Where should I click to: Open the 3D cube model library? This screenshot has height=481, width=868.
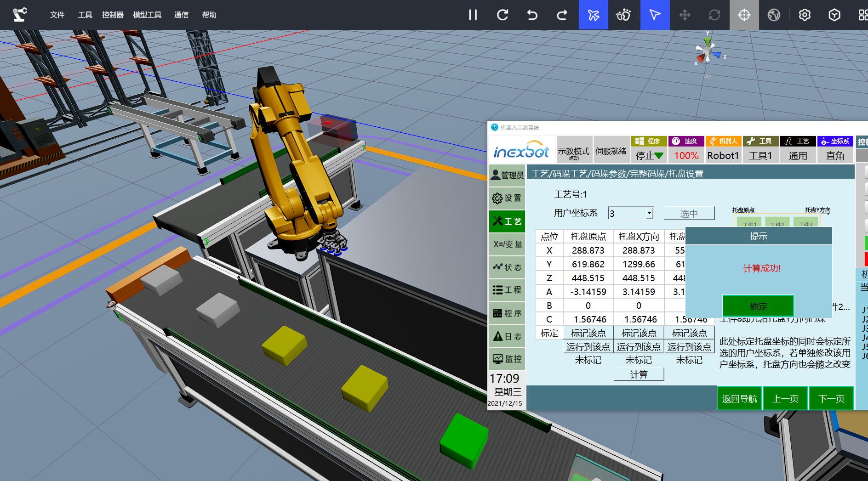coord(834,15)
